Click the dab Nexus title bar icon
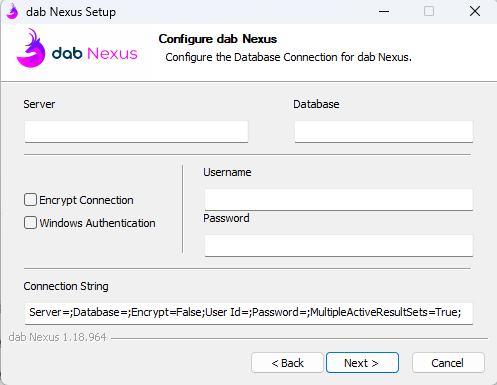This screenshot has height=385, width=497. (x=13, y=12)
